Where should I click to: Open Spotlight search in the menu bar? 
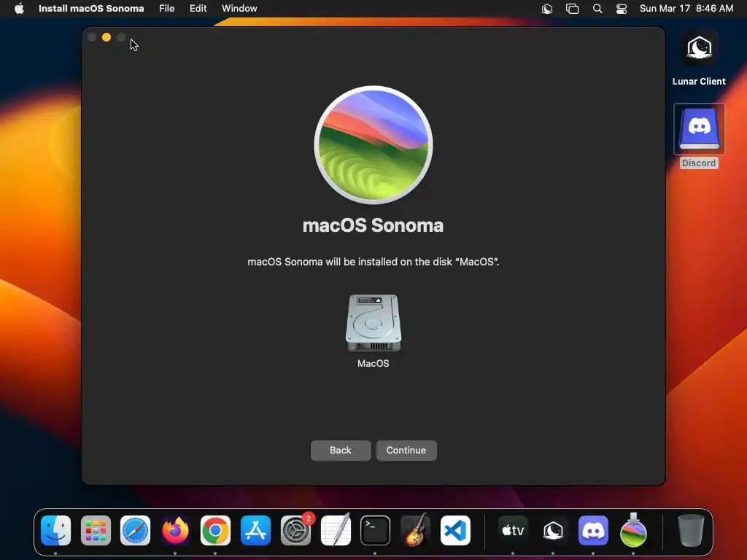coord(597,9)
